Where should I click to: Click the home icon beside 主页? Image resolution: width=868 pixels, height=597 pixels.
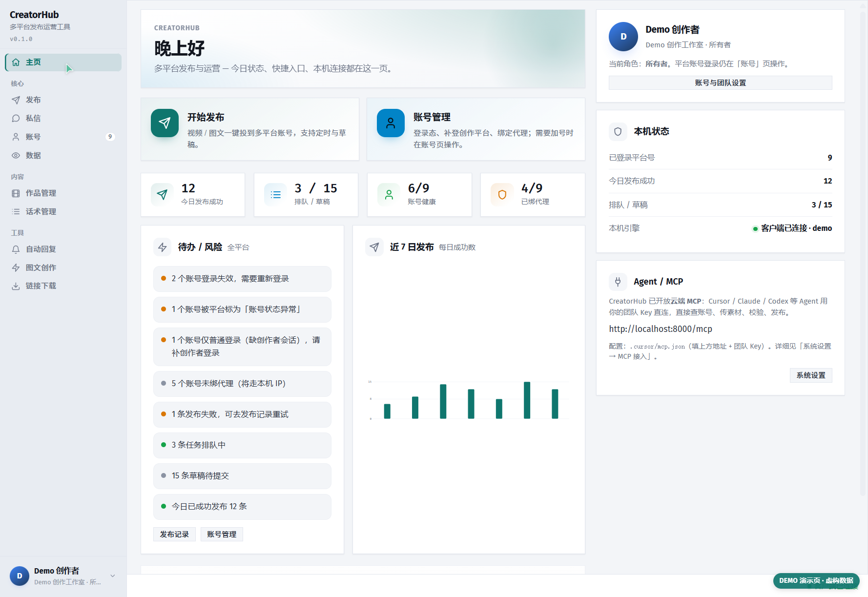coord(16,62)
